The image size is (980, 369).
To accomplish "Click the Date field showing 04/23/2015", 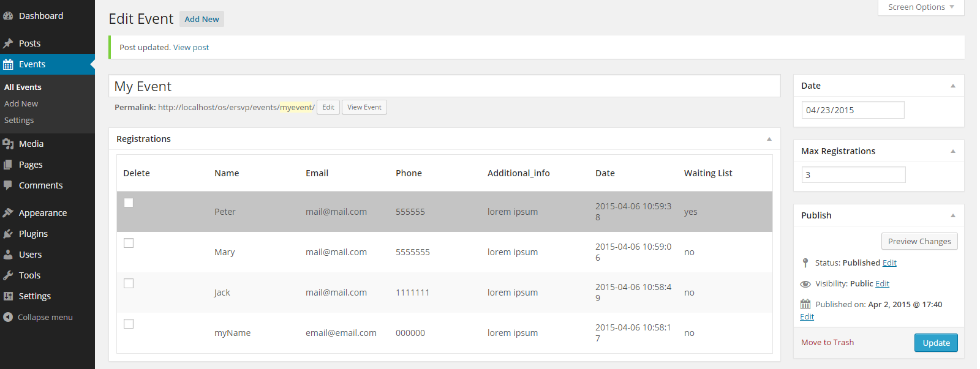I will [x=853, y=110].
